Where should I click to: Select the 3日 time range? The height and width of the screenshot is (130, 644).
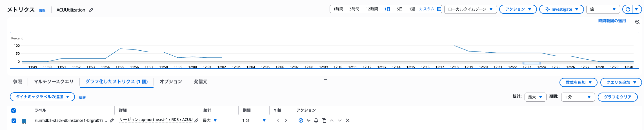pos(399,9)
